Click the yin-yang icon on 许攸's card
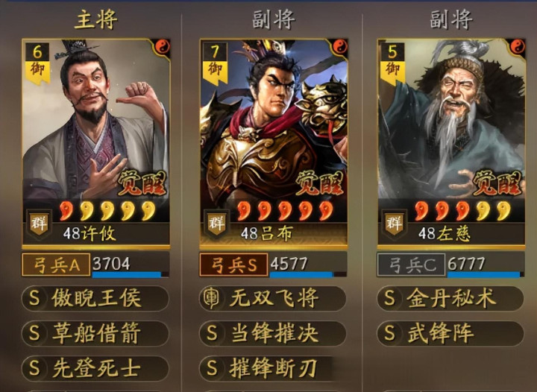Viewport: 537px width, 392px height. pos(163,46)
